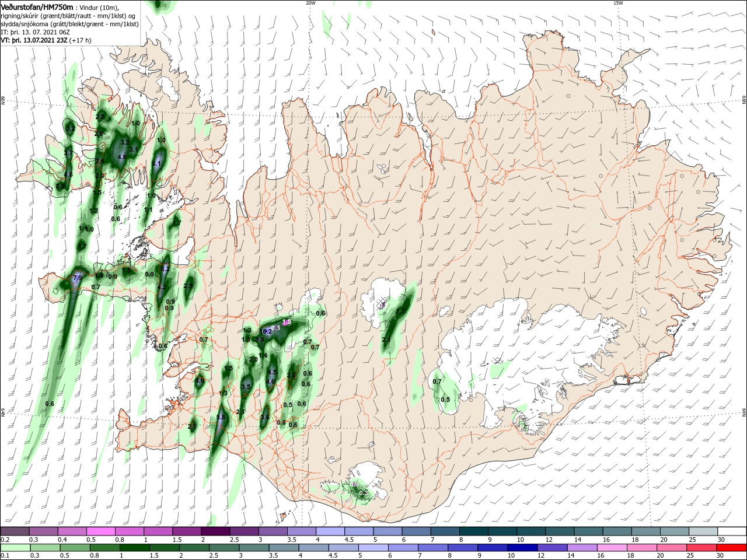Click the '20W' longitude label
Screen dimensions: 747x560
click(310, 3)
